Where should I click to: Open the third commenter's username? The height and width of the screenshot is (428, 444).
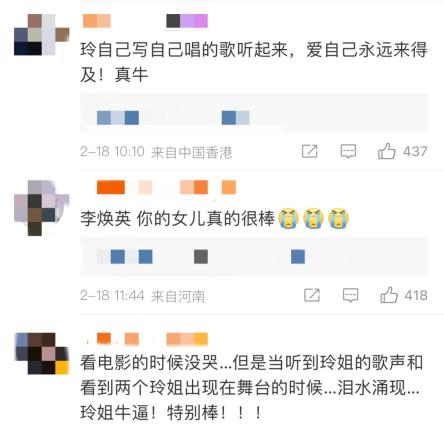(x=152, y=339)
